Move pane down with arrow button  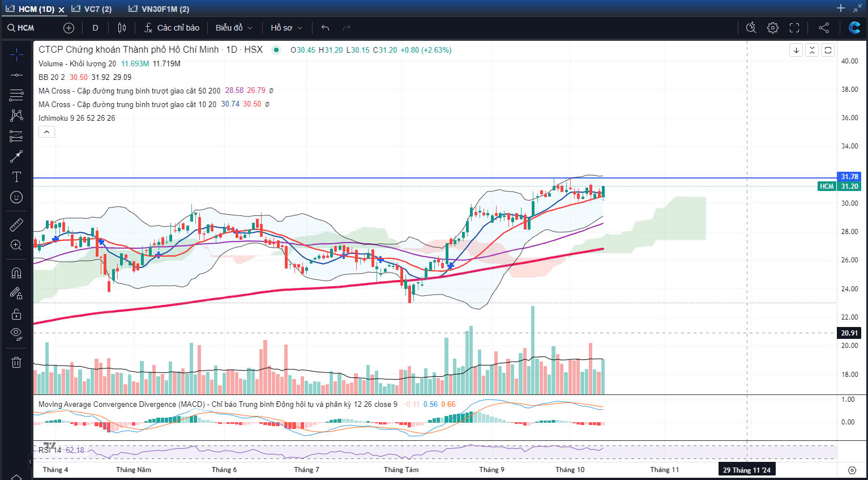(796, 50)
